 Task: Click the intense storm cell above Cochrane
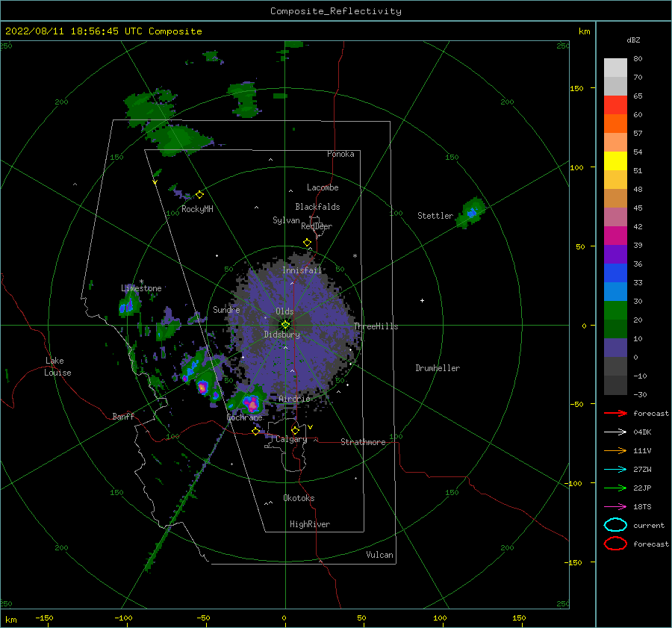tap(251, 402)
